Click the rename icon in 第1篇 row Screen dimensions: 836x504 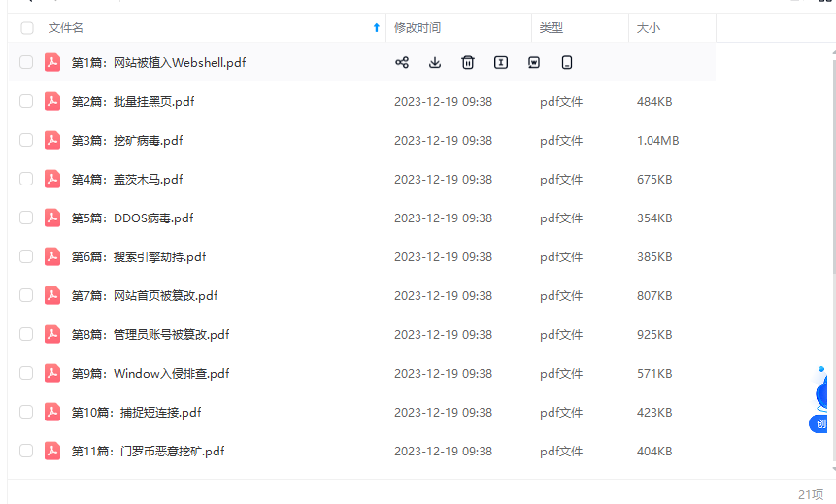pos(501,62)
